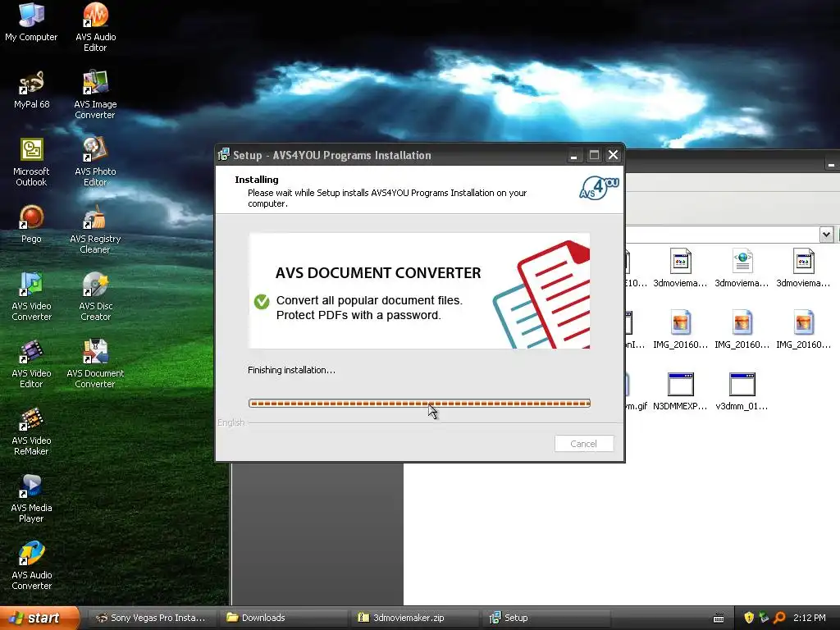
Task: Switch to Downloads taskbar button
Action: coord(284,618)
